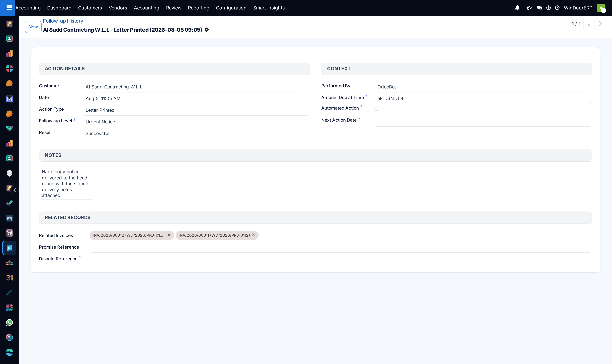Open the Vendors menu
Viewport: 612px width, 364px height.
(x=118, y=8)
